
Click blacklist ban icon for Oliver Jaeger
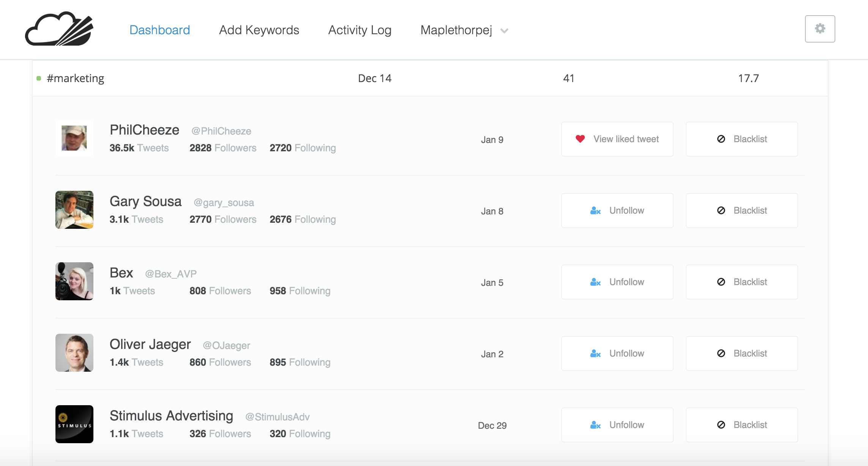(721, 353)
